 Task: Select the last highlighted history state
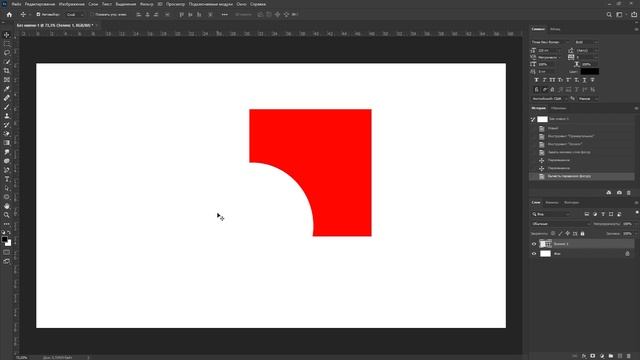(x=582, y=176)
